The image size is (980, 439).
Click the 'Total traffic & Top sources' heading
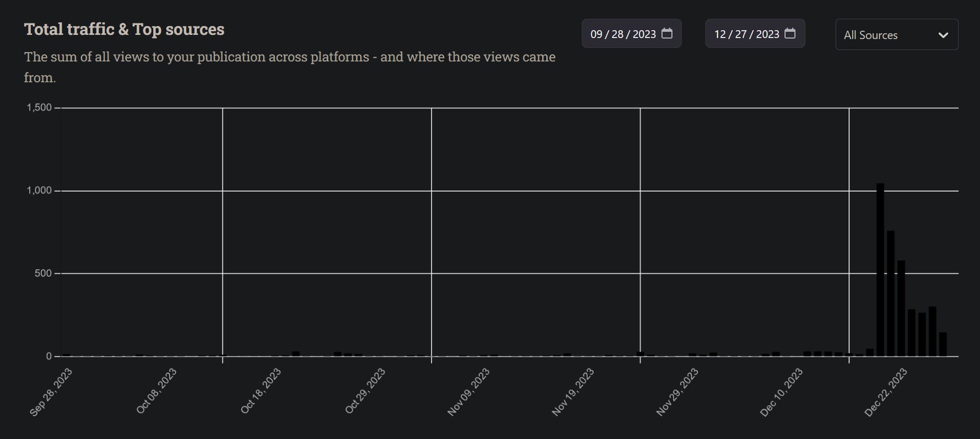click(x=124, y=30)
